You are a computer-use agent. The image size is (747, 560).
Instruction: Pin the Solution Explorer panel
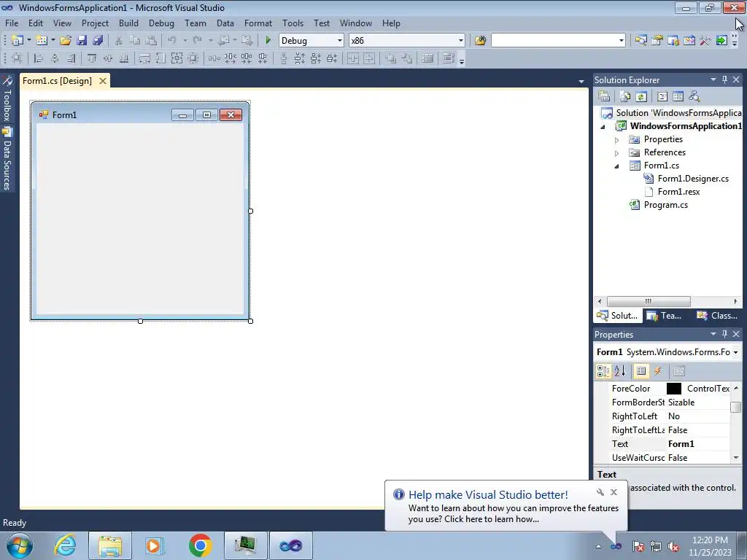724,79
